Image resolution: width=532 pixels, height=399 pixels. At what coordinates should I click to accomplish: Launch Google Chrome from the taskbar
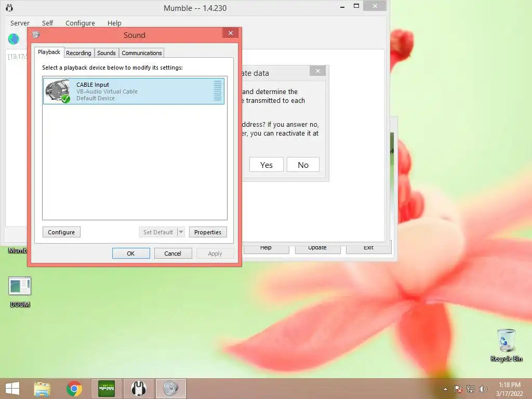pos(74,389)
